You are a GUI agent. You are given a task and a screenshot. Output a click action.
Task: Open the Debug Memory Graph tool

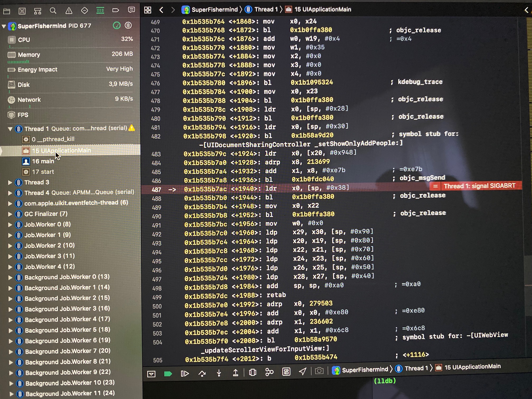[269, 372]
